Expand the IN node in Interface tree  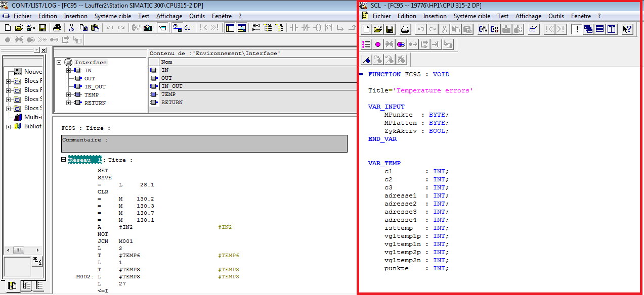pyautogui.click(x=68, y=71)
